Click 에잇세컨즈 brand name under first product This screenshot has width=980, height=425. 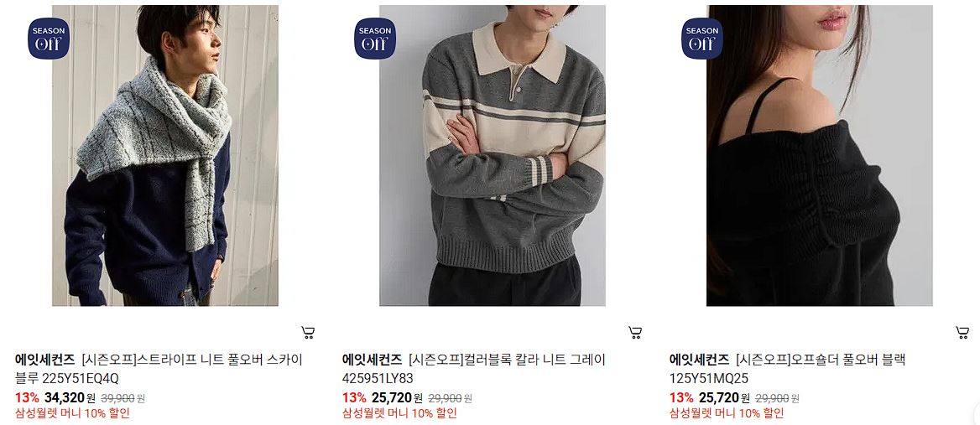pyautogui.click(x=45, y=360)
